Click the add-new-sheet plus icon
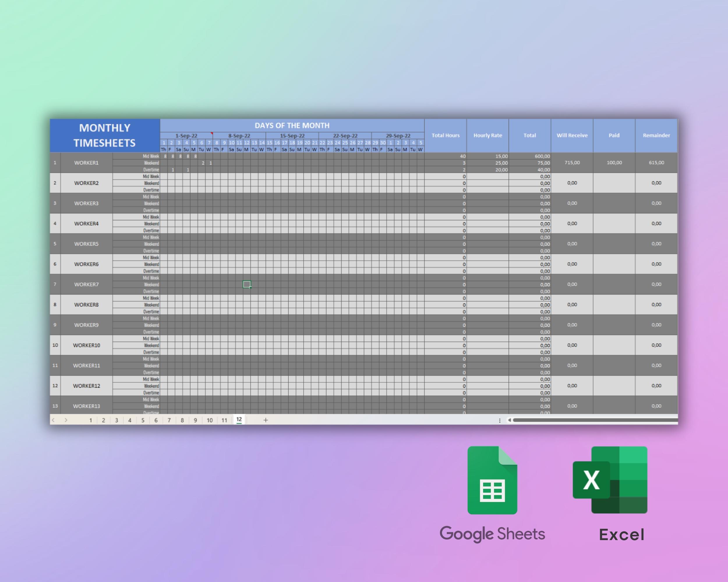 pyautogui.click(x=266, y=420)
